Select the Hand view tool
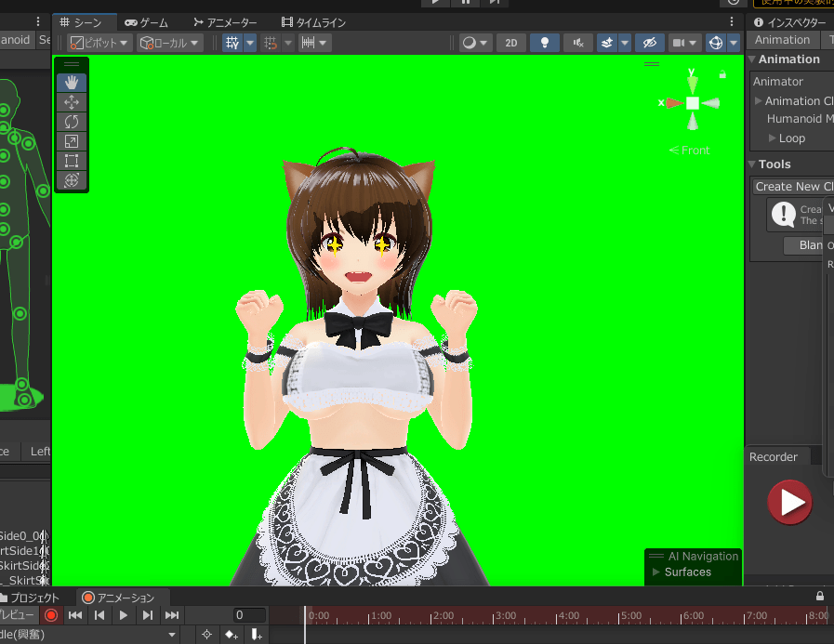 coord(72,83)
